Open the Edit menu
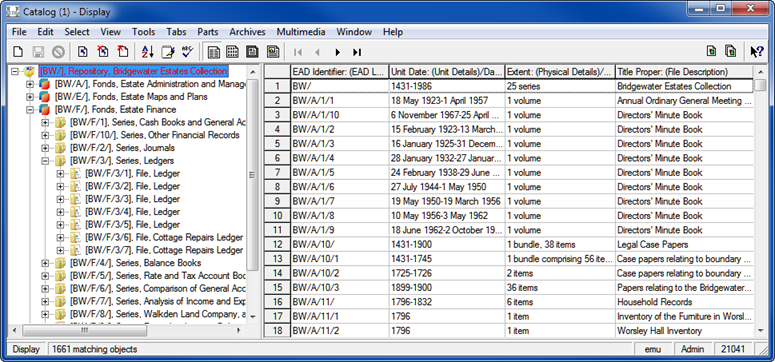Viewport: 775px width, 362px height. [45, 32]
